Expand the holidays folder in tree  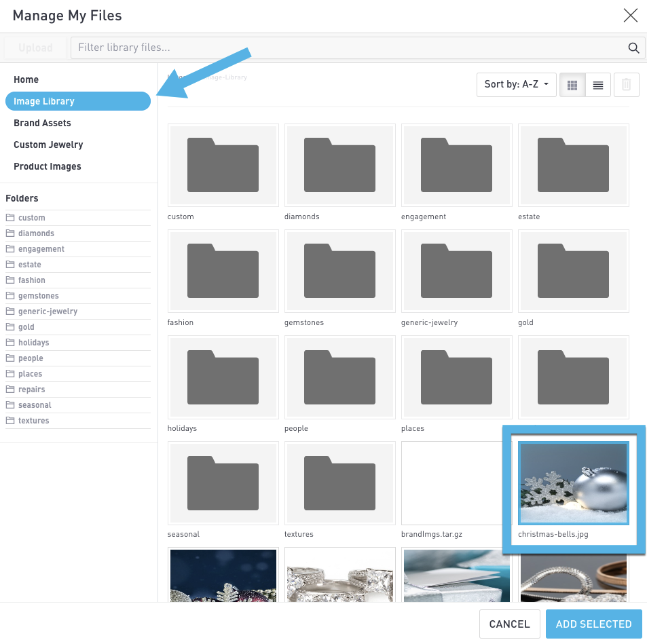coord(33,343)
